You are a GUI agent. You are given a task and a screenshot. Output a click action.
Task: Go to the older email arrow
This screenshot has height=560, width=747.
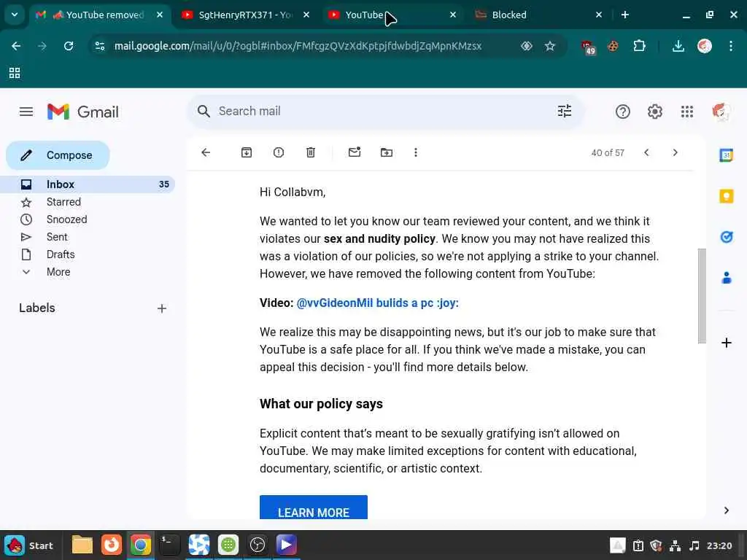pos(675,152)
